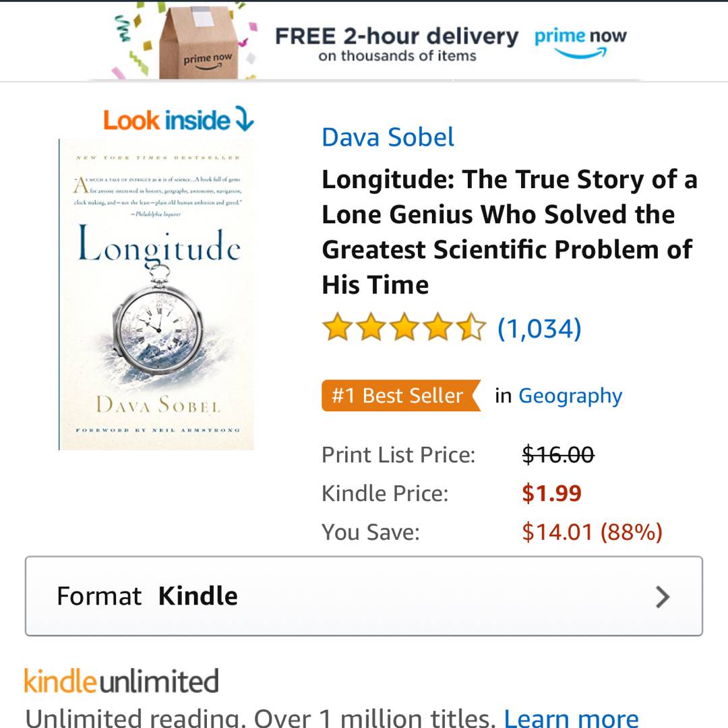Tap the Look inside label

pos(166,120)
